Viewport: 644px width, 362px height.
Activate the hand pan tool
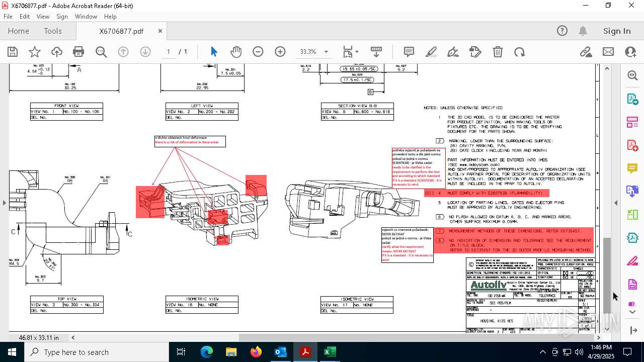pyautogui.click(x=236, y=52)
